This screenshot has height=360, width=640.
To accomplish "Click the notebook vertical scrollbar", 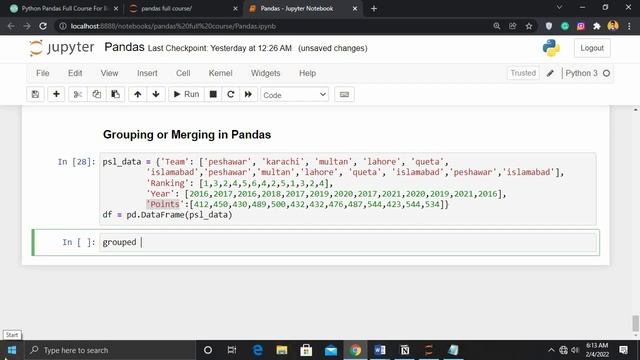I will (636, 323).
